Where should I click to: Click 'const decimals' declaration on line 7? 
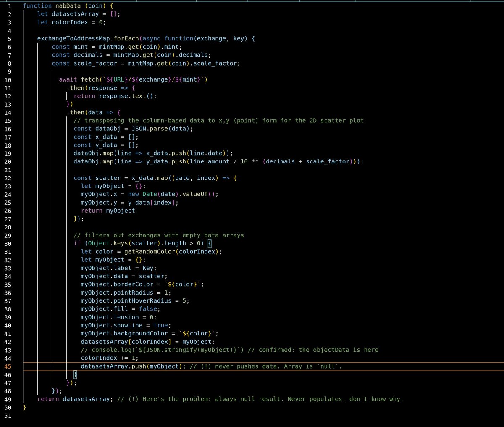tap(77, 55)
